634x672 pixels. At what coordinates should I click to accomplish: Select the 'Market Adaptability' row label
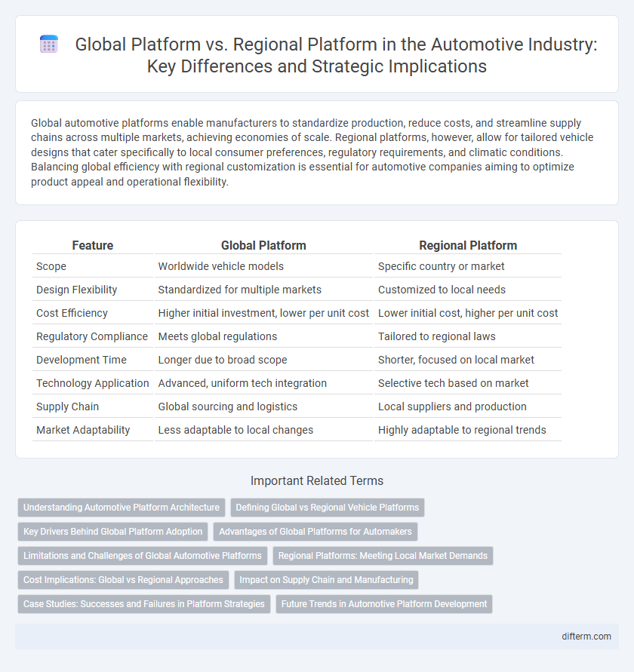[x=83, y=430]
